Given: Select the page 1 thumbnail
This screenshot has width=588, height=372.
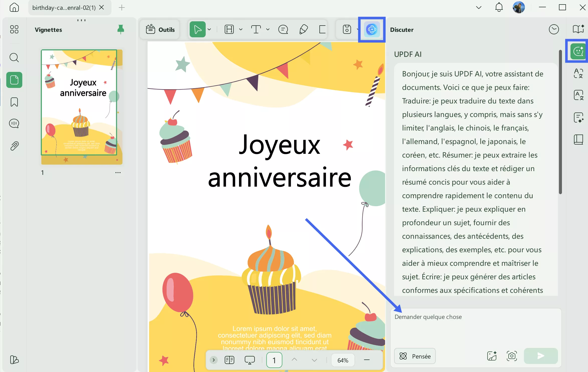Looking at the screenshot, I should click(82, 107).
